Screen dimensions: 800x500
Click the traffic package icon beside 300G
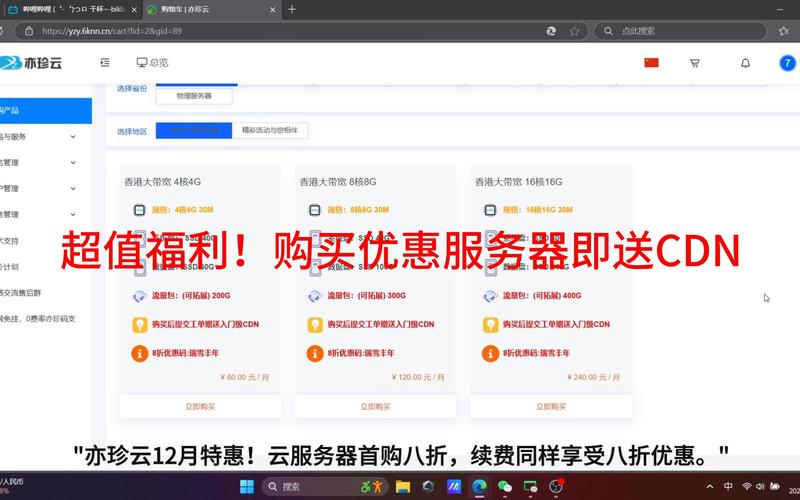click(x=315, y=296)
